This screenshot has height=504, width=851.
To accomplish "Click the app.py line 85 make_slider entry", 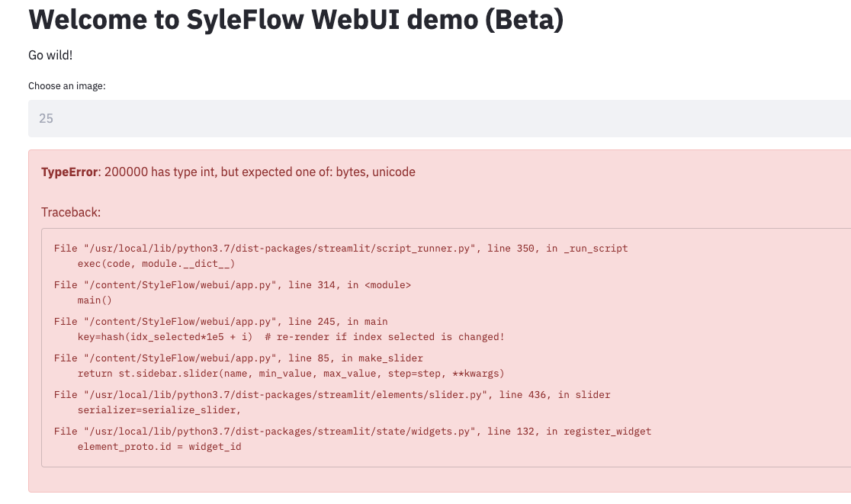I will coord(239,358).
